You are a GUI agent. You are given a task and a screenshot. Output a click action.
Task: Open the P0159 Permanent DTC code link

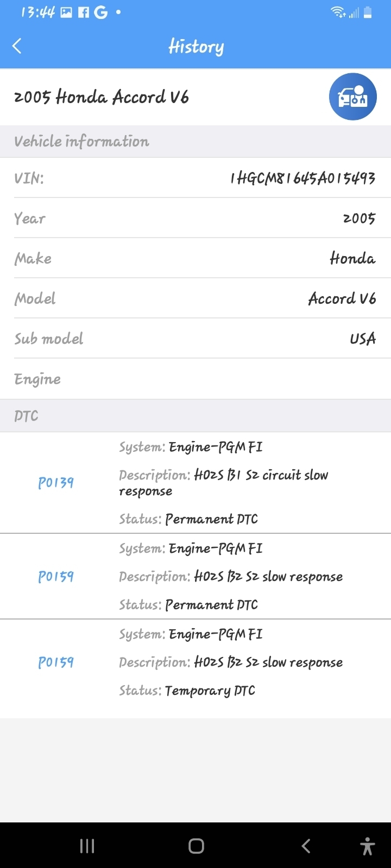56,577
